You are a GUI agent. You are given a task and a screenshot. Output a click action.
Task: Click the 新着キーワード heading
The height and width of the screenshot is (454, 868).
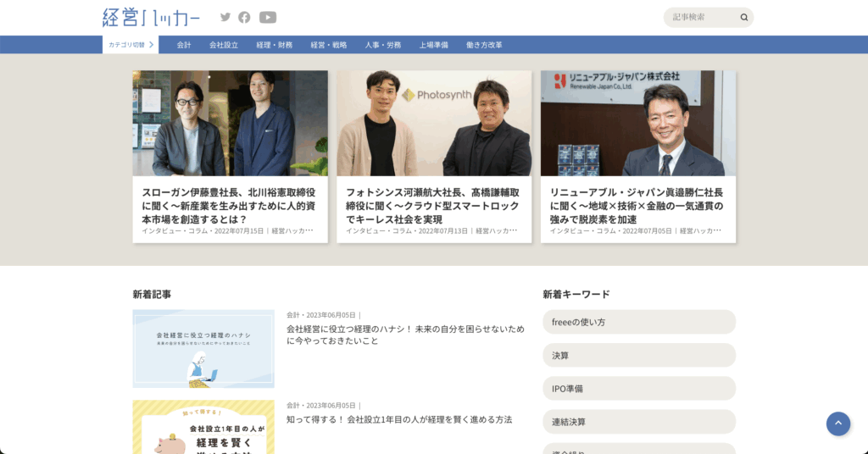point(576,294)
